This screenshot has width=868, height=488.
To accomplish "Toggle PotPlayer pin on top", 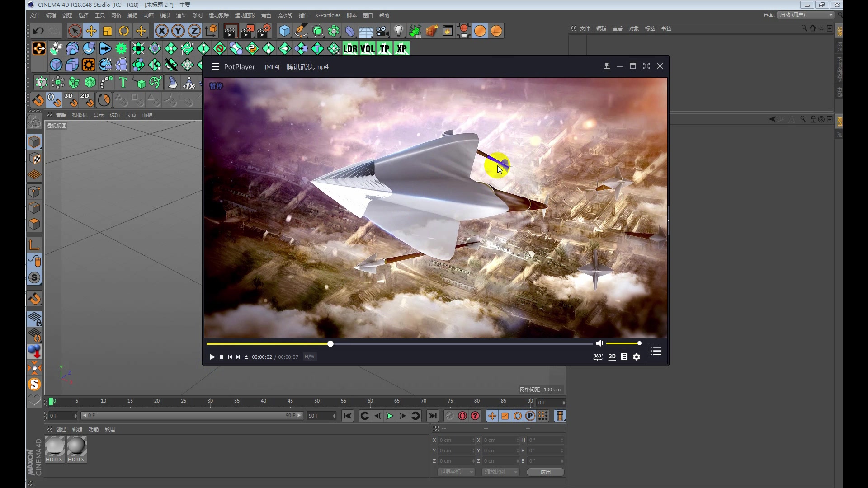I will coord(607,66).
